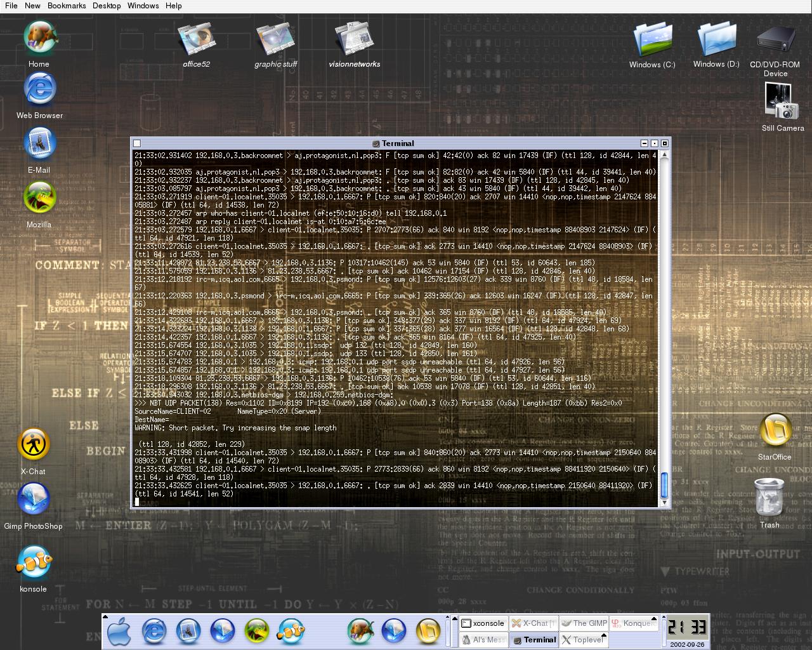Click the date 2002-09-26 in the panel
The width and height of the screenshot is (812, 650).
(x=687, y=644)
